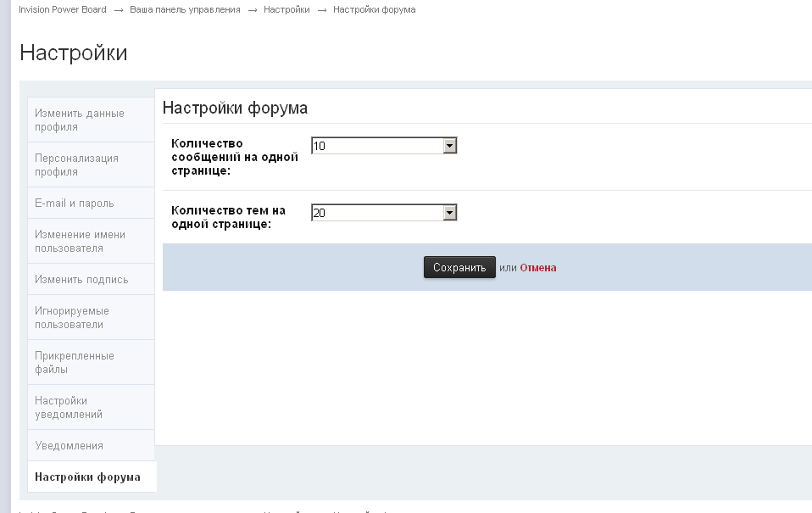The image size is (812, 513).
Task: Open the Изменить данные профиля tab
Action: [80, 120]
